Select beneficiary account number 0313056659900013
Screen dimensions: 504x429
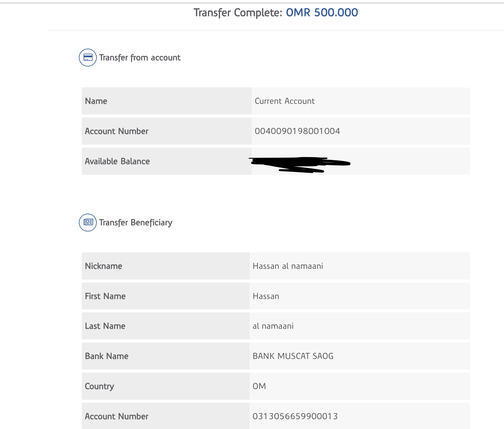point(295,416)
